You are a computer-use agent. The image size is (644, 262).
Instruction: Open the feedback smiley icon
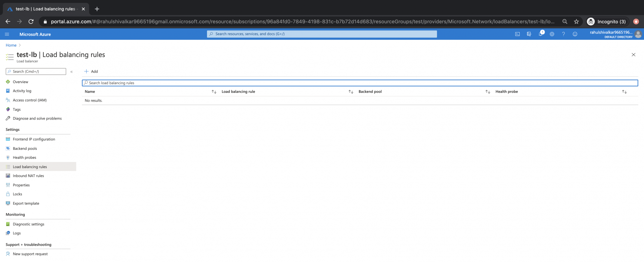pyautogui.click(x=575, y=34)
